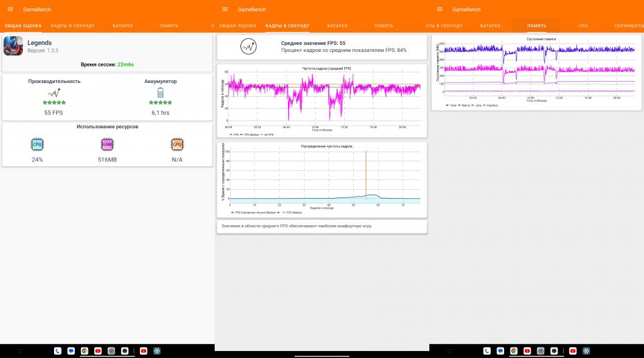Tap the round FPS summary icon in the middle panel
Viewport: 644px width, 358px height.
coord(249,46)
